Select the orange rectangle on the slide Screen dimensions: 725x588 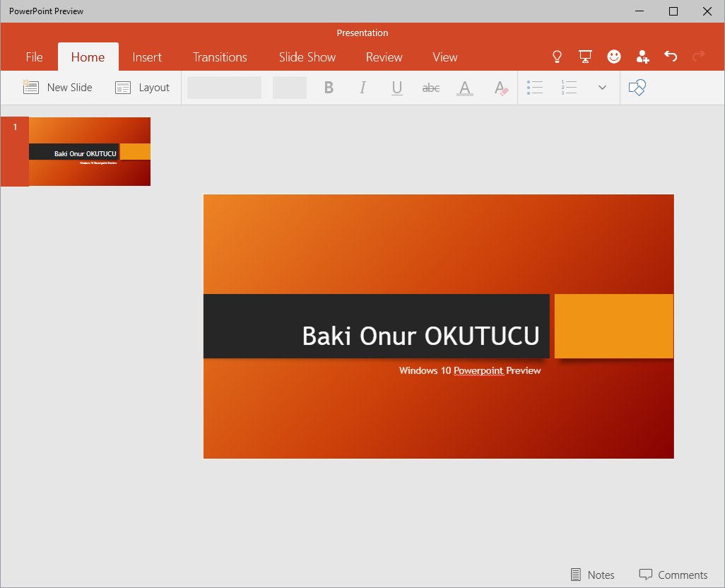click(614, 326)
